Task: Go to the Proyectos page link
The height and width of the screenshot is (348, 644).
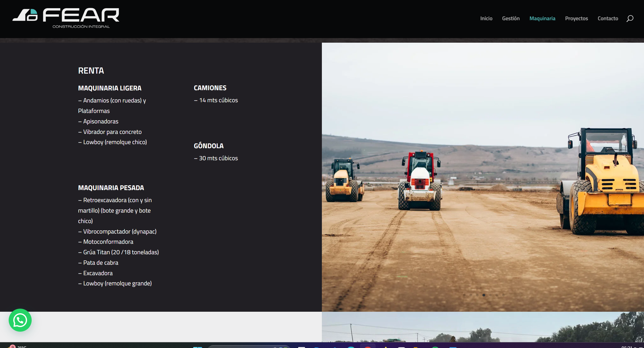Action: [x=576, y=18]
